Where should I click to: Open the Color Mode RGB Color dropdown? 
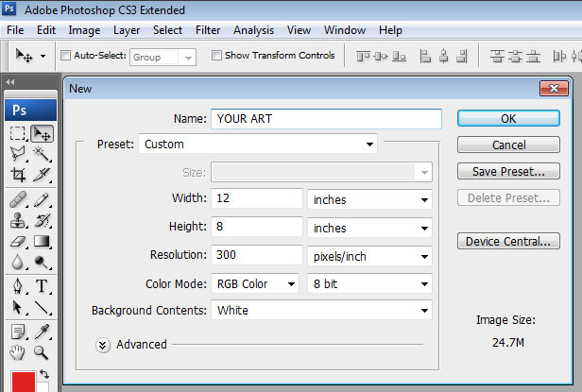pos(255,284)
